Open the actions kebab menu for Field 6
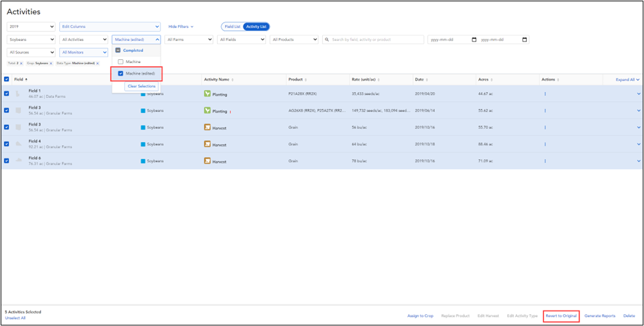644x326 pixels. 545,161
